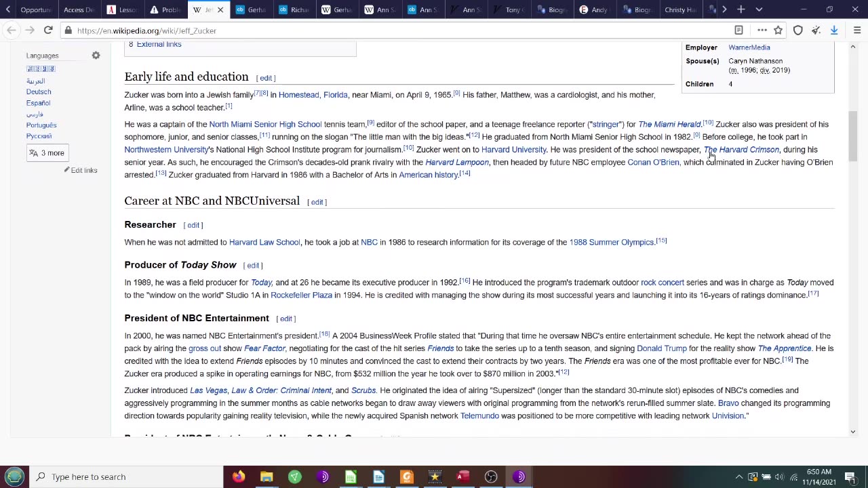The image size is (868, 488).
Task: Select Español language link
Action: pos(38,103)
